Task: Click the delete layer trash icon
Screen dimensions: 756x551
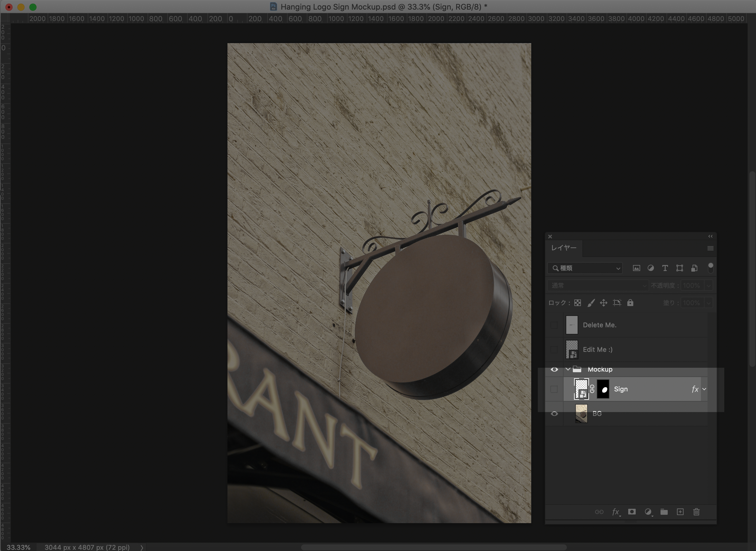Action: click(696, 512)
